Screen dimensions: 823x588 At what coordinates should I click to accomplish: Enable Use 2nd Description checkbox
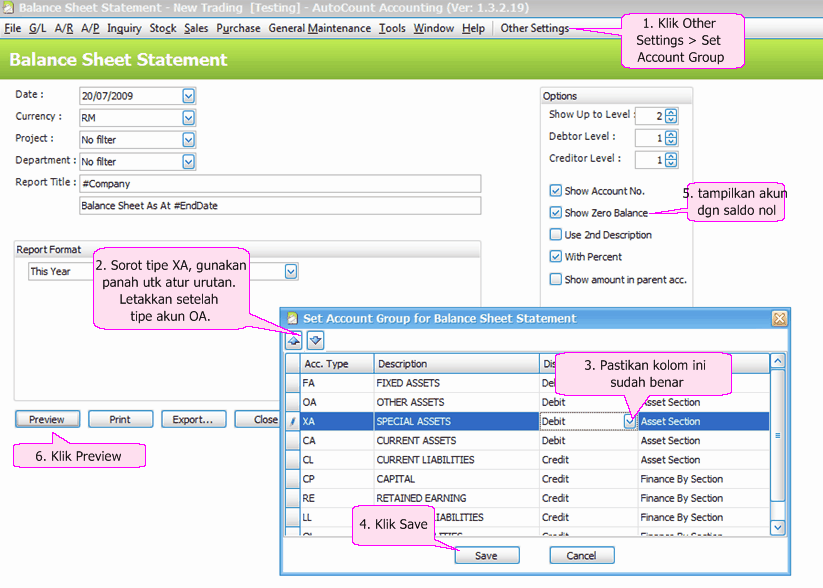click(x=556, y=235)
